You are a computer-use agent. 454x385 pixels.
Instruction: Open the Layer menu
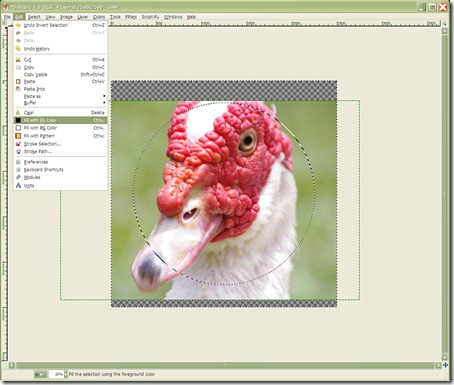tap(83, 17)
